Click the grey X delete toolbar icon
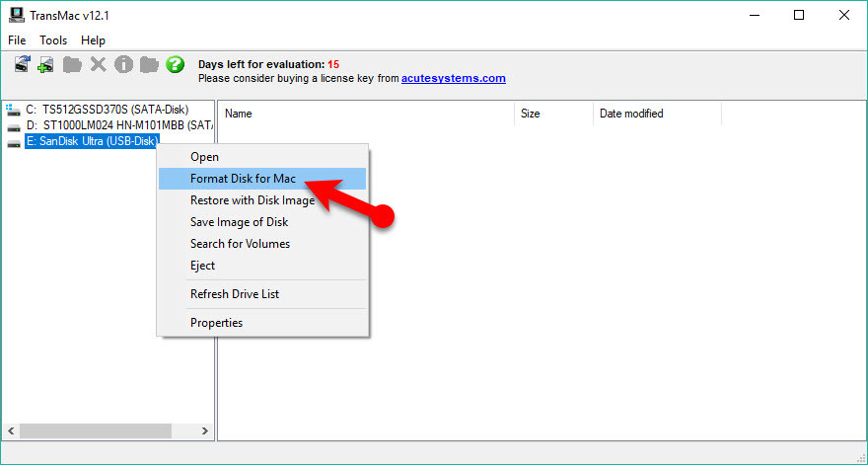 point(98,64)
